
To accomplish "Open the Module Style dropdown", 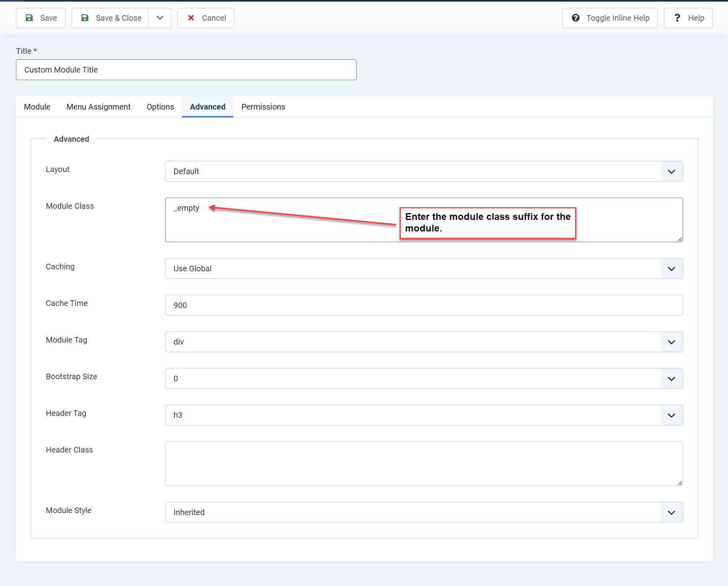I will coord(424,512).
